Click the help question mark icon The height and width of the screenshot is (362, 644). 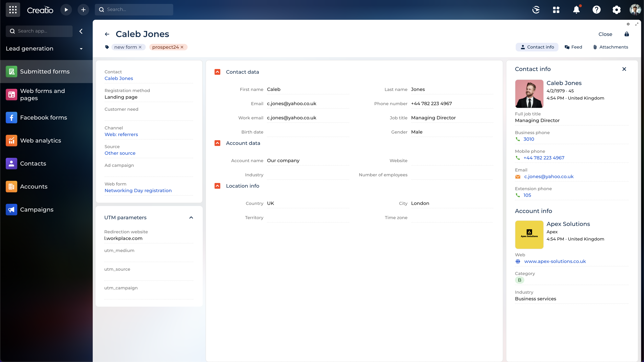coord(596,10)
